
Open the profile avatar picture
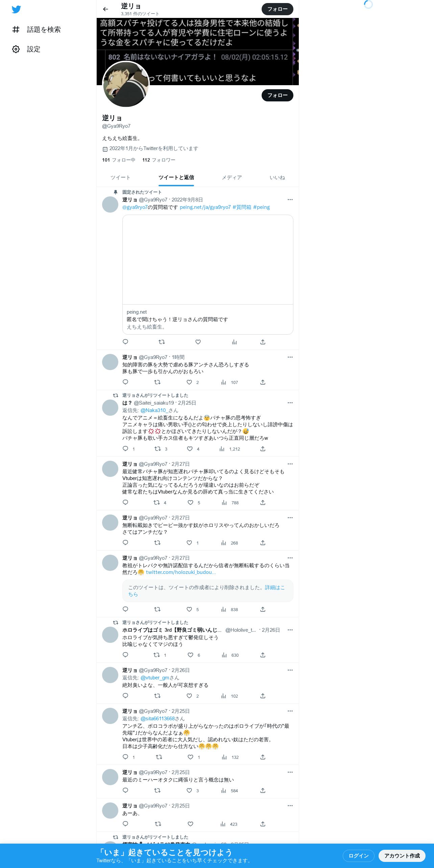click(126, 85)
